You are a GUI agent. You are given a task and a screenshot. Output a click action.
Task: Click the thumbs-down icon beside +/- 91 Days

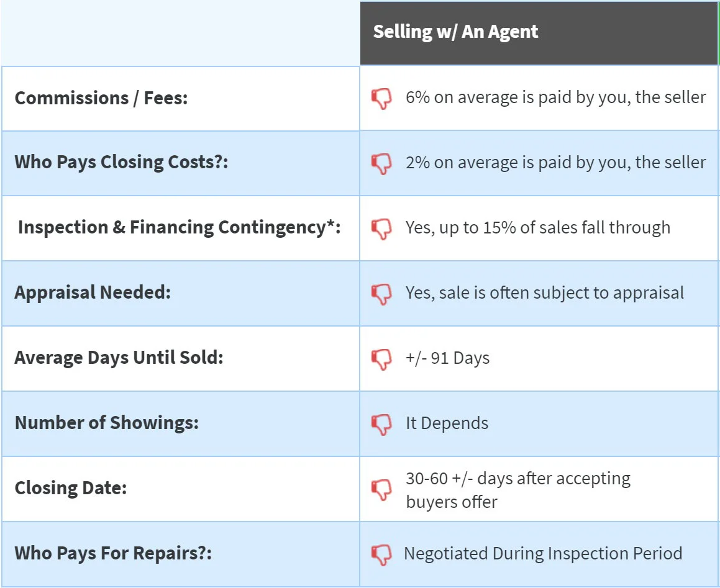tap(381, 360)
